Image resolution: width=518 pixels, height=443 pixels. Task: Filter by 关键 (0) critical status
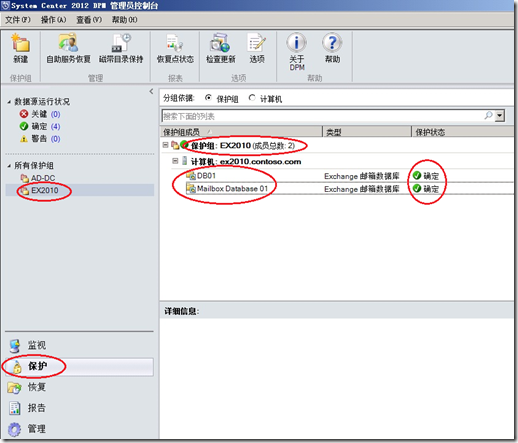(40, 114)
